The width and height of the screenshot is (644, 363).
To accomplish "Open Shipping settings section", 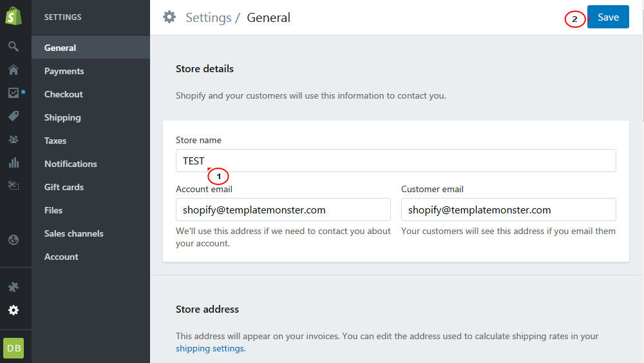I will click(91, 117).
